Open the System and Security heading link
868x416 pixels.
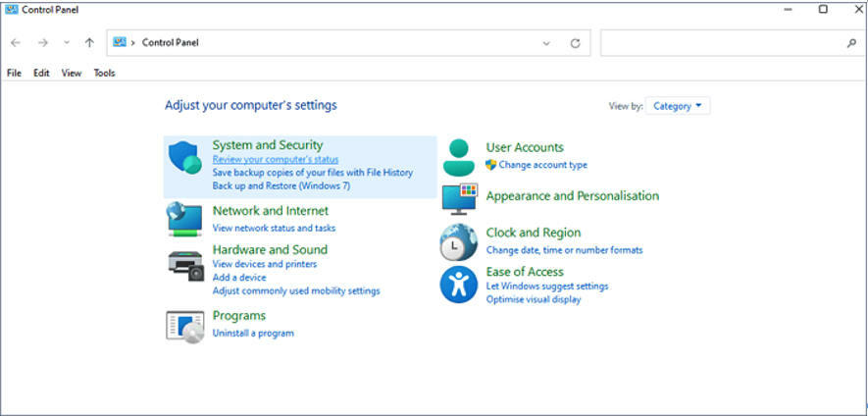pos(268,145)
